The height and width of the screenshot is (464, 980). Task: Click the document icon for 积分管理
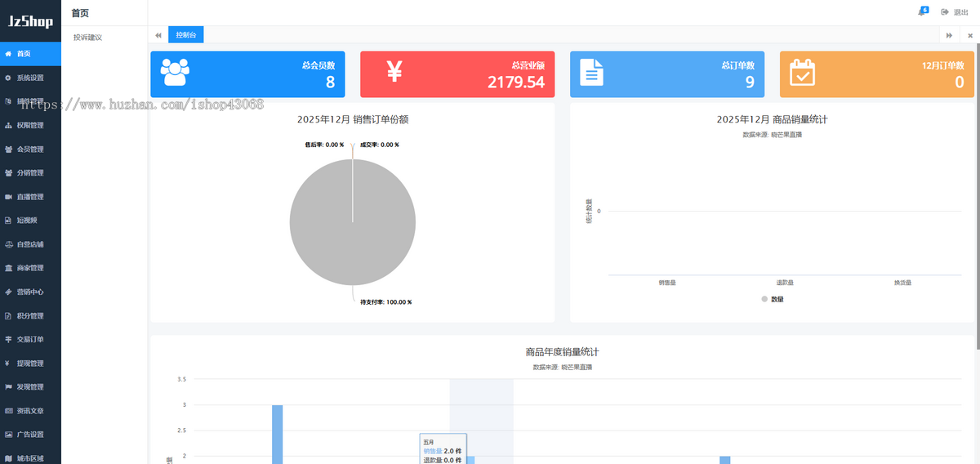click(x=8, y=315)
